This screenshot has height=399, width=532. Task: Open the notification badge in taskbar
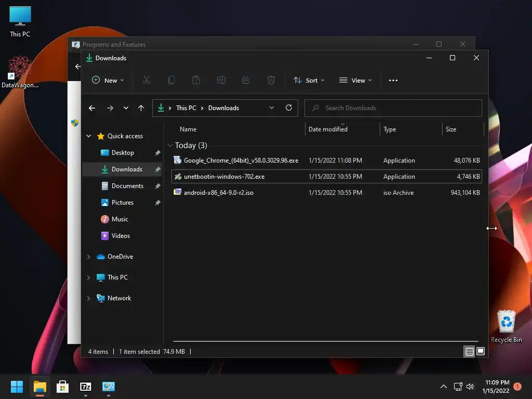pos(517,387)
